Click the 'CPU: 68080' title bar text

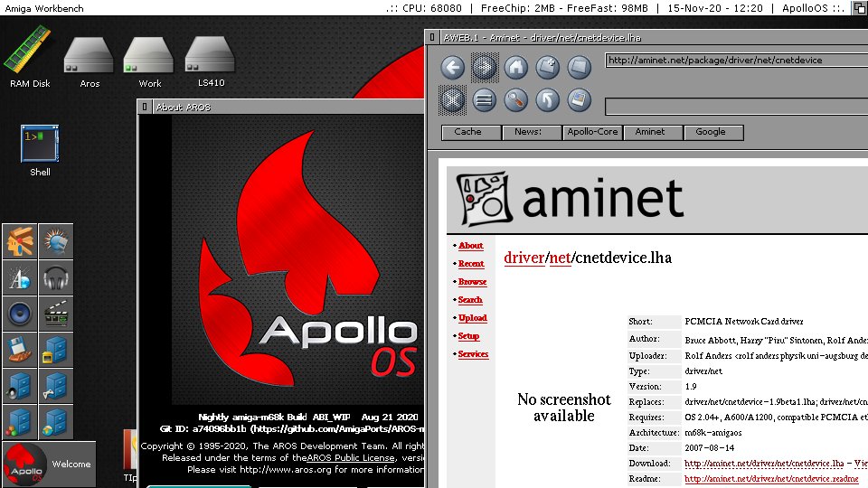[x=432, y=8]
